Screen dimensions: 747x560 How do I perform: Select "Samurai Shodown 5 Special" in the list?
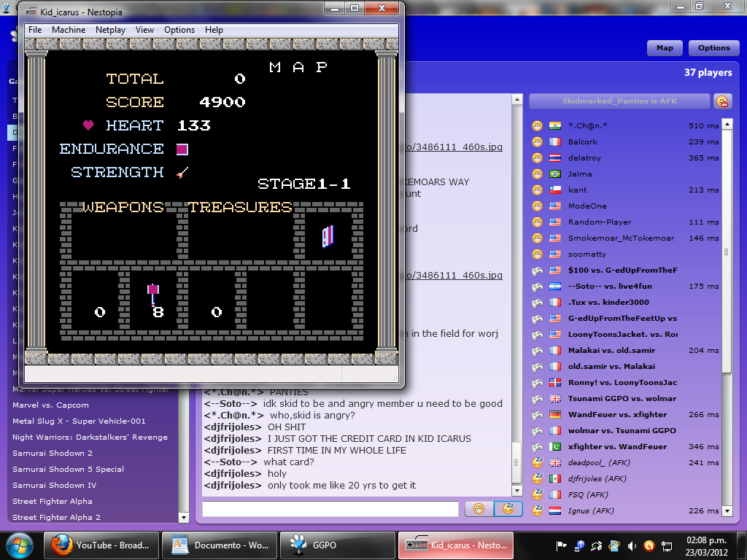pos(68,470)
